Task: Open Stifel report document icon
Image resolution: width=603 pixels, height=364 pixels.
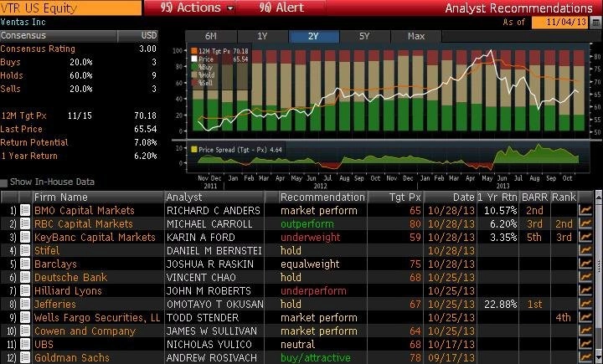Action: [x=25, y=250]
